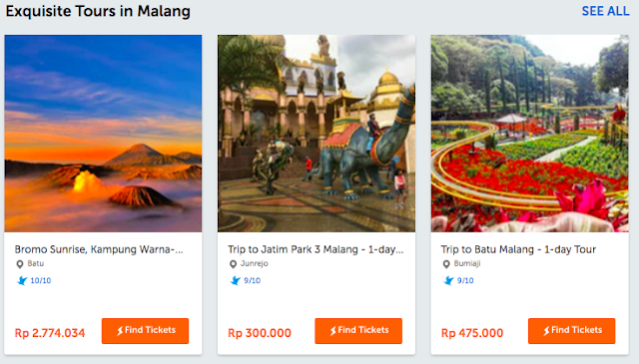The height and width of the screenshot is (364, 639).
Task: Open the SEE ALL tours link
Action: 605,11
